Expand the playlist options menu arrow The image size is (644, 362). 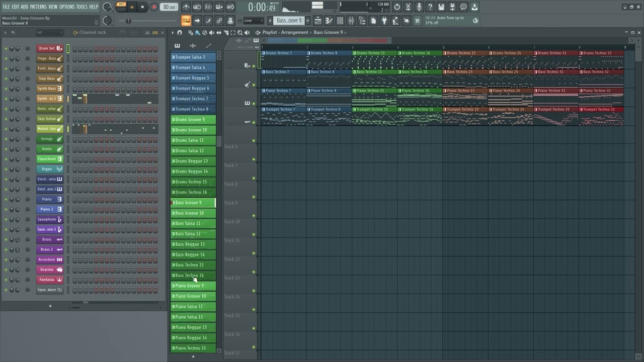[173, 32]
